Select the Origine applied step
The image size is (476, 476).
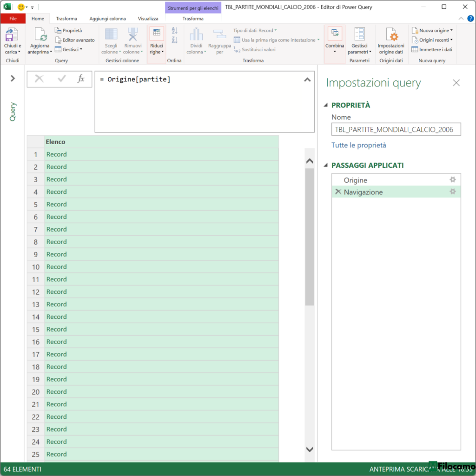396,180
